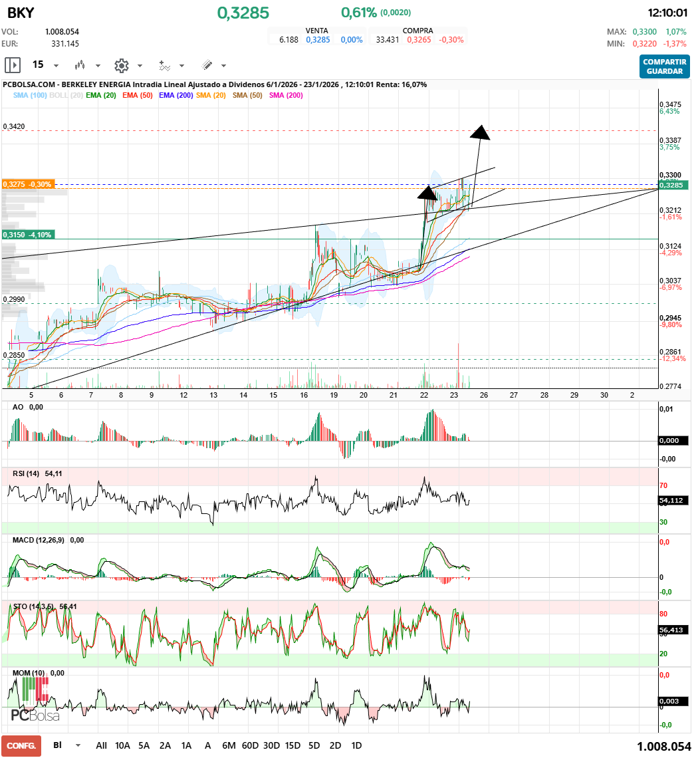The height and width of the screenshot is (760, 700).
Task: Click the RSI value tag 54,112
Action: (672, 500)
